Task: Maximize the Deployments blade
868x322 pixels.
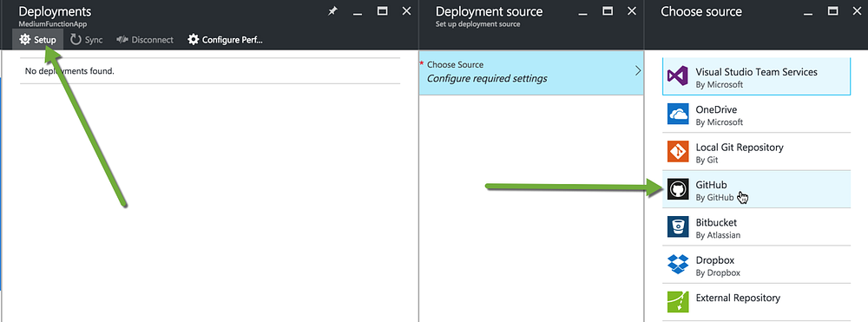Action: 382,11
